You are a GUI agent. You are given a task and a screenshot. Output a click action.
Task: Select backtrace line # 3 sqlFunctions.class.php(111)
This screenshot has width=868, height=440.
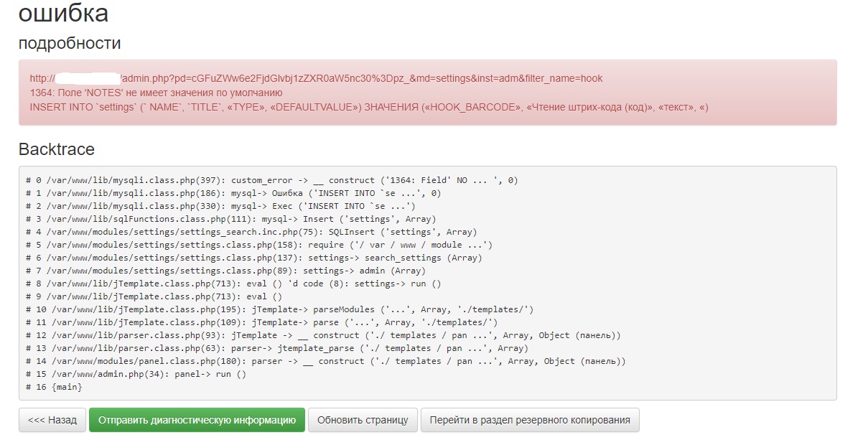pyautogui.click(x=230, y=219)
